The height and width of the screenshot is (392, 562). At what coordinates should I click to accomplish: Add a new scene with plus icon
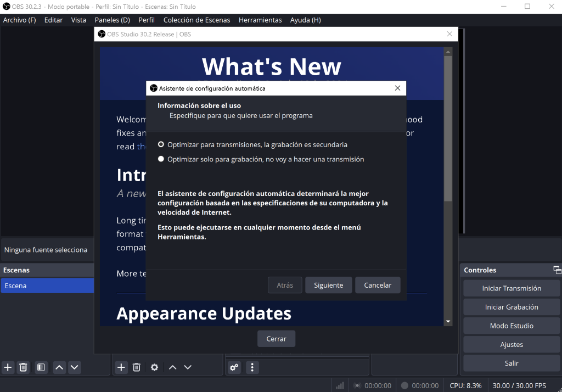tap(8, 367)
